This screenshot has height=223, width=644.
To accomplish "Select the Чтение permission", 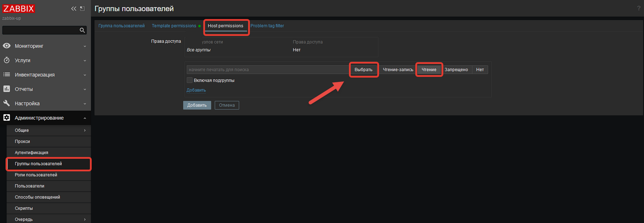I will click(429, 70).
